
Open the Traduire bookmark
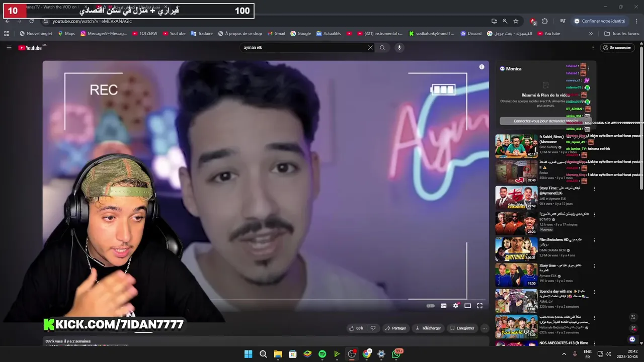click(x=202, y=34)
